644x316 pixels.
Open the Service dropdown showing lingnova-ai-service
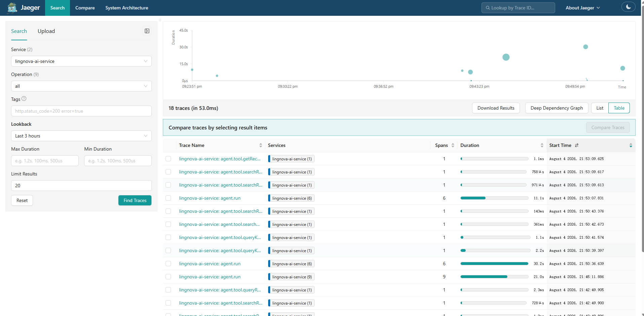pos(81,61)
